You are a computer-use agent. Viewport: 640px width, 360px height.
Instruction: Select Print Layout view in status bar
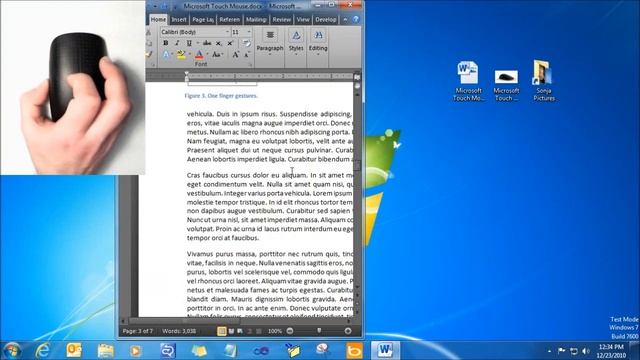(x=222, y=331)
